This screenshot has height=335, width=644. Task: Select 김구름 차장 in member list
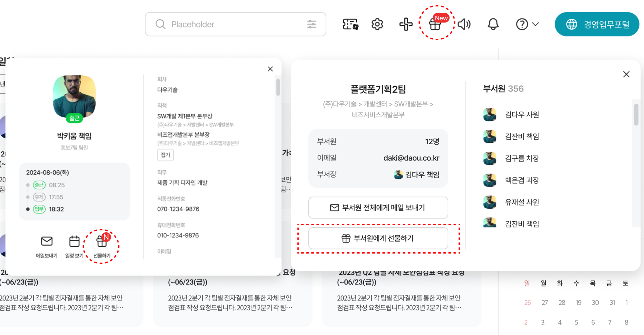[x=521, y=158]
